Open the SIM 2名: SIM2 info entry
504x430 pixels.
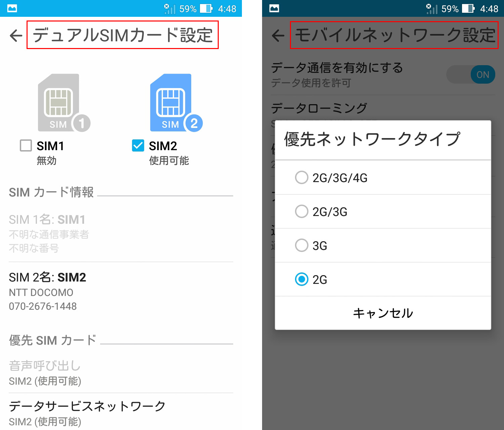pos(121,291)
